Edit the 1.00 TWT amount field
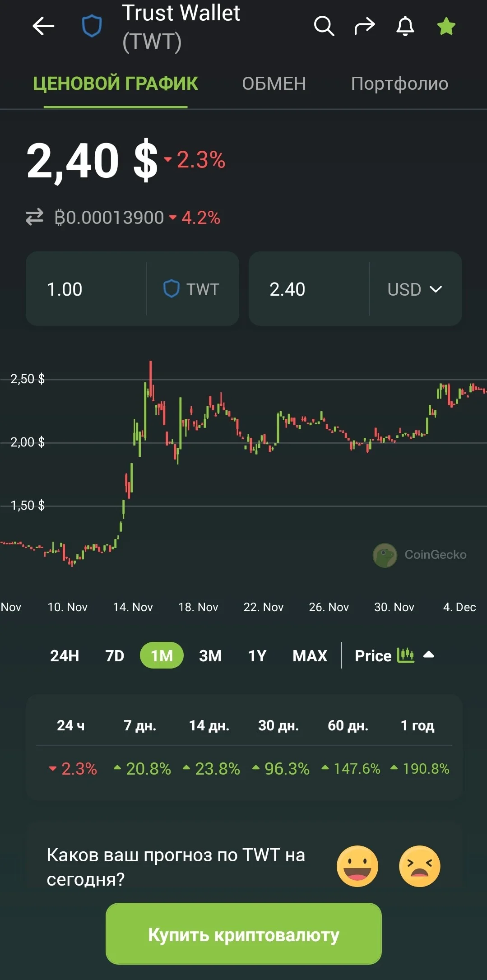 (86, 289)
